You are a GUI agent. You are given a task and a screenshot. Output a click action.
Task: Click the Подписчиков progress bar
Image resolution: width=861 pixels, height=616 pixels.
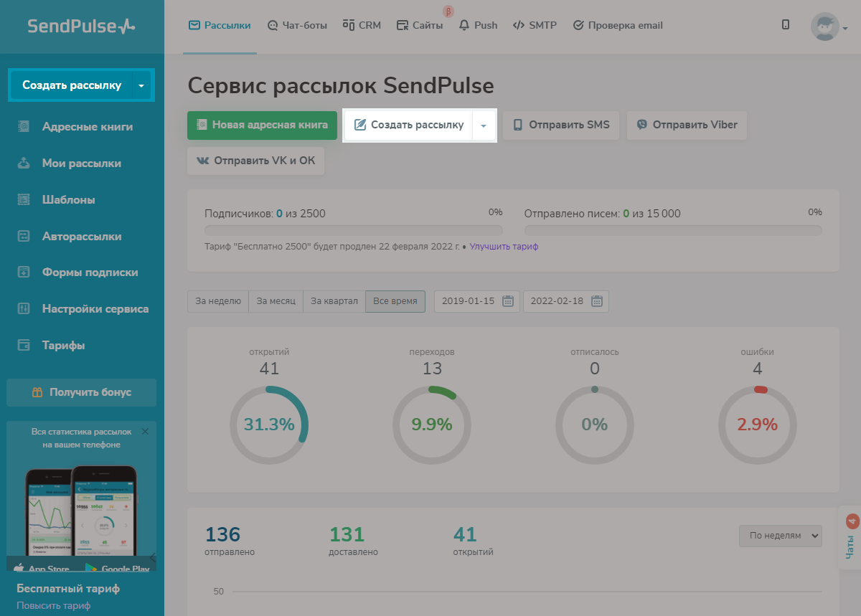point(354,231)
